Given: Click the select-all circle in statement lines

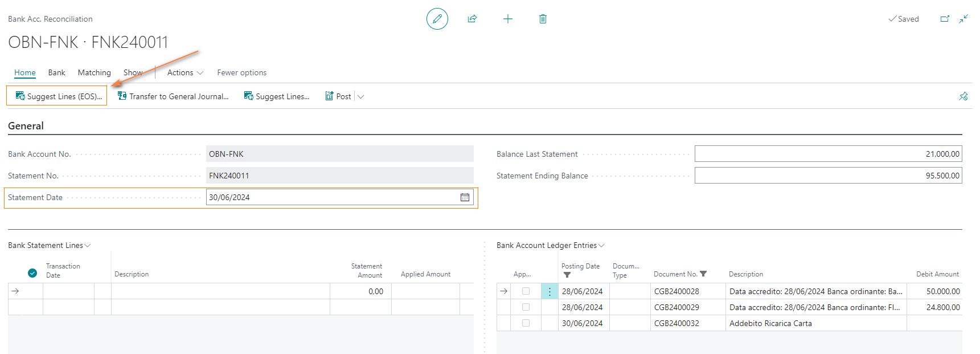Looking at the screenshot, I should pyautogui.click(x=32, y=273).
